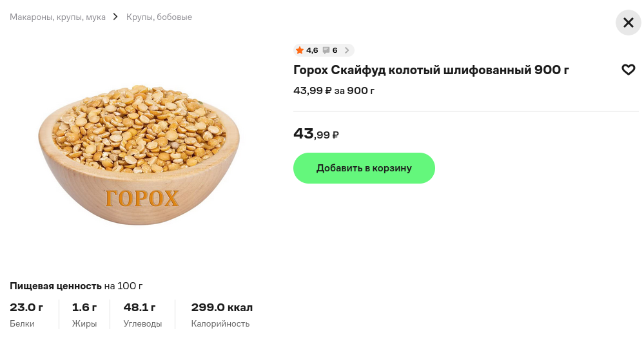Click the 23.0 г Белки value

pyautogui.click(x=26, y=307)
